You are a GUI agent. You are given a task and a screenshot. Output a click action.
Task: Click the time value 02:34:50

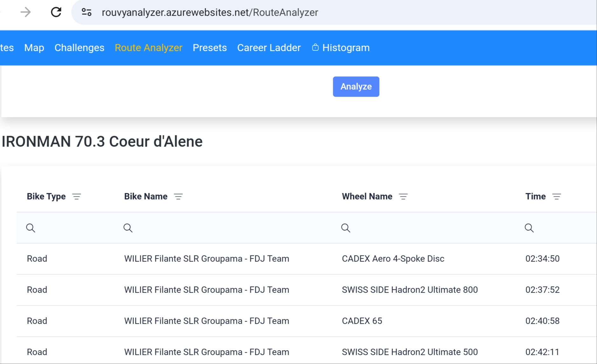[x=542, y=259]
